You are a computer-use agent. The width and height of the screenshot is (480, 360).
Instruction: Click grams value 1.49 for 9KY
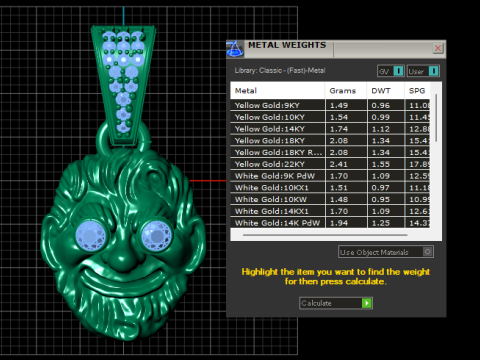pyautogui.click(x=339, y=105)
